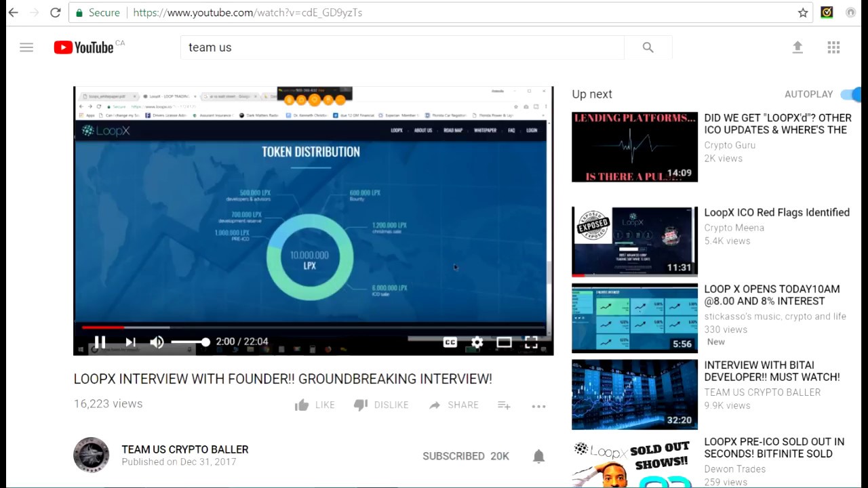
Task: Switch to theater mode
Action: pos(504,342)
